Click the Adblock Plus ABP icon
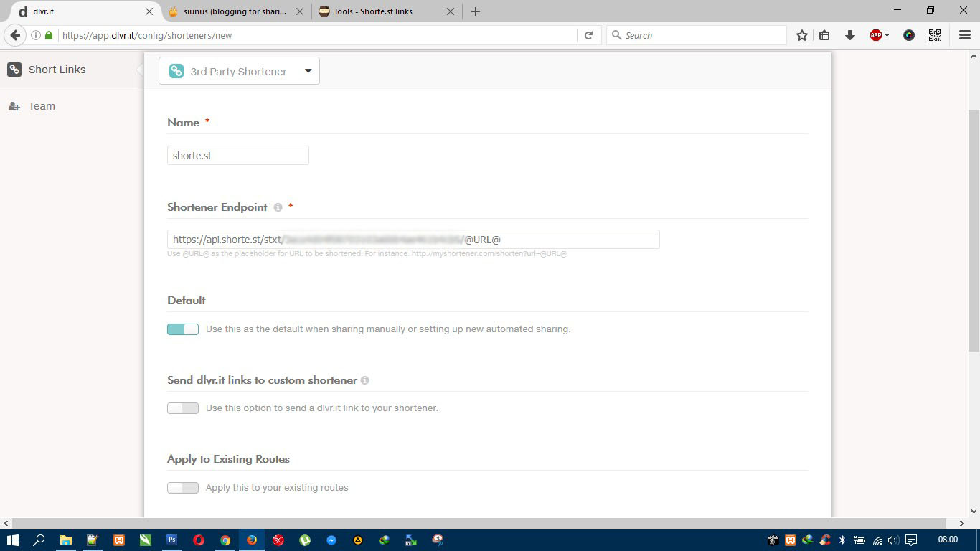 [875, 35]
